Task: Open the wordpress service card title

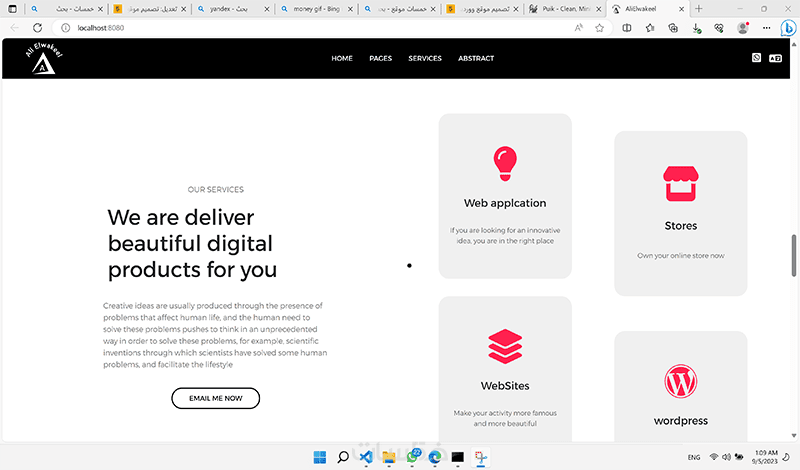Action: [x=681, y=420]
